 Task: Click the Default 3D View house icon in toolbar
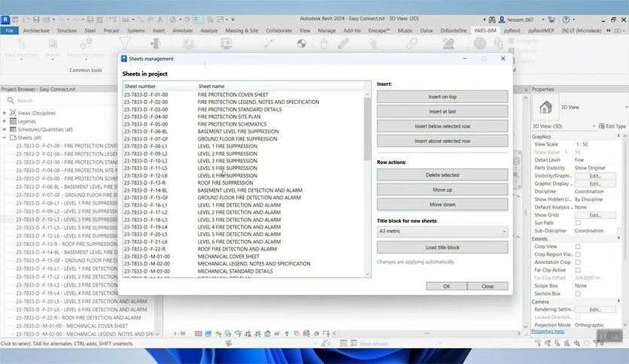172,20
